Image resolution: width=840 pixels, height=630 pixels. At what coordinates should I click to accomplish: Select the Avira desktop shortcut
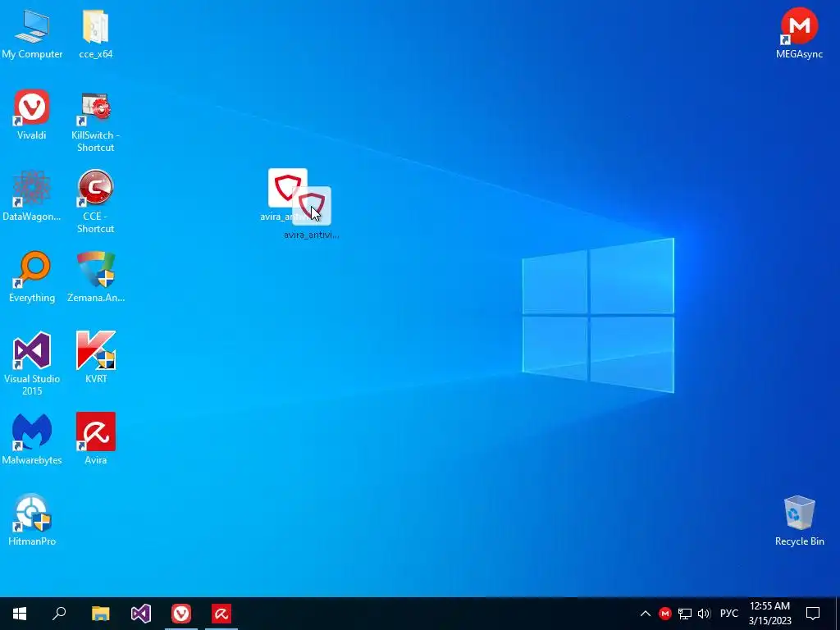pos(95,440)
